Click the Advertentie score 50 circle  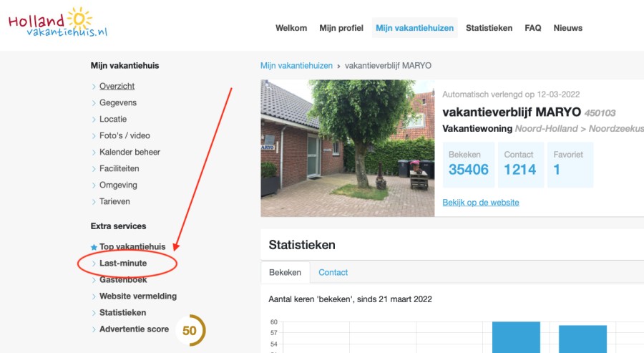click(x=190, y=330)
